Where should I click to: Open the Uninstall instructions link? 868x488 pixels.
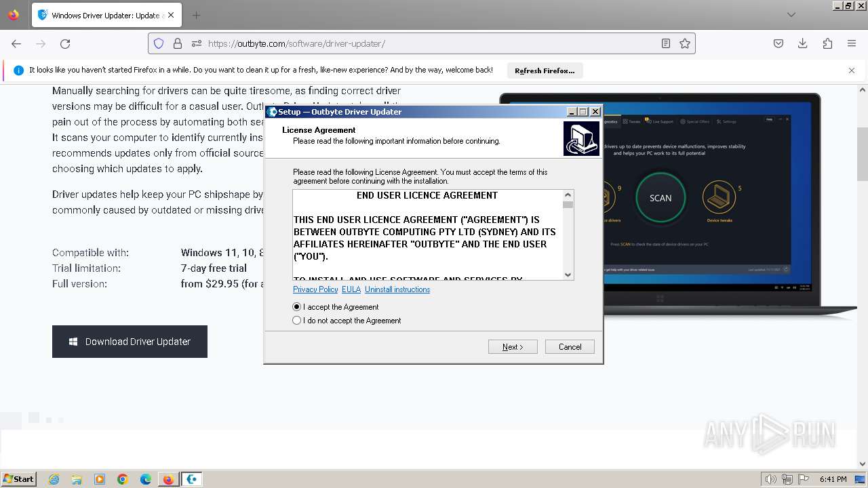pos(397,289)
